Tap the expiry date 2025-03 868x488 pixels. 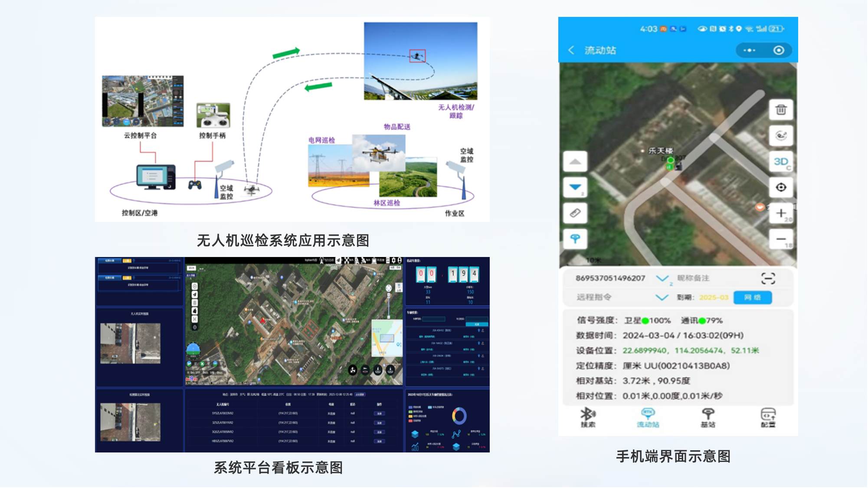coord(714,297)
